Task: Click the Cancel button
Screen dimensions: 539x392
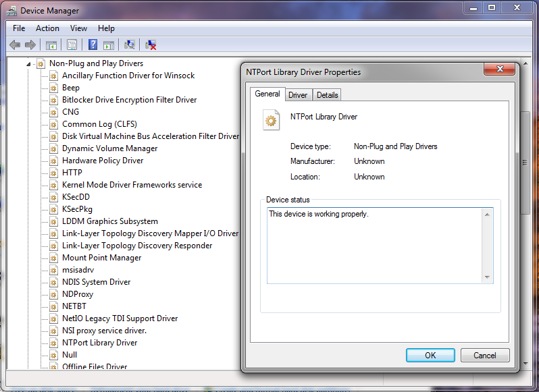Action: tap(485, 356)
